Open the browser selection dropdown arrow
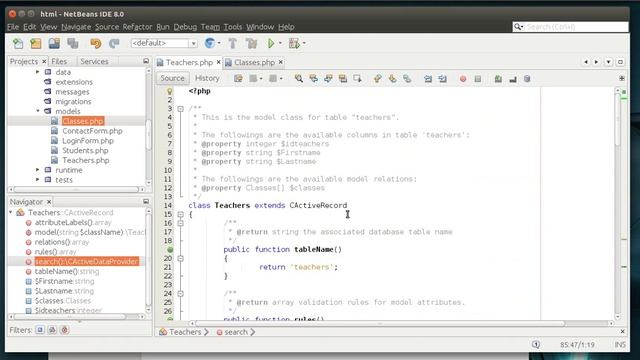The width and height of the screenshot is (640, 360). click(x=219, y=43)
